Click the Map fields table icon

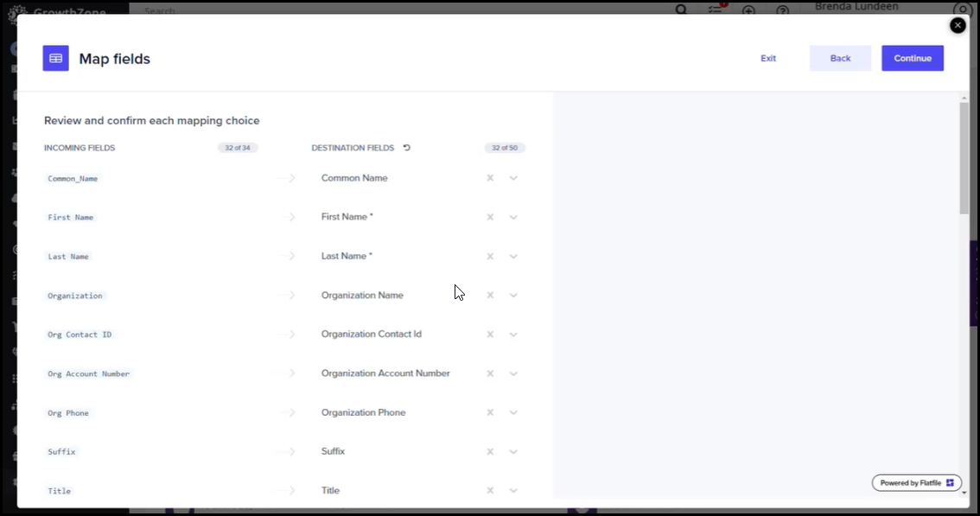tap(55, 59)
